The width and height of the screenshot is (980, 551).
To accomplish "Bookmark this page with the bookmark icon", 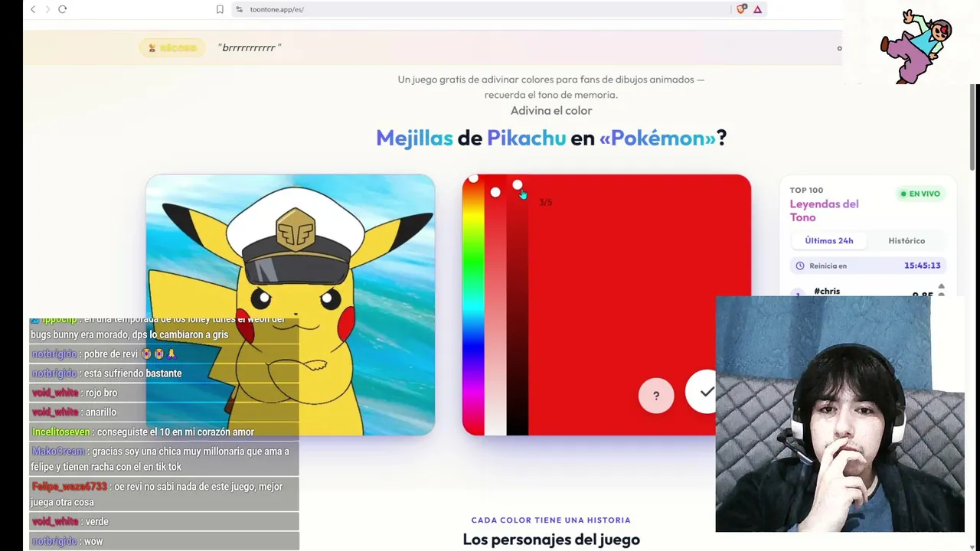I will pos(220,9).
